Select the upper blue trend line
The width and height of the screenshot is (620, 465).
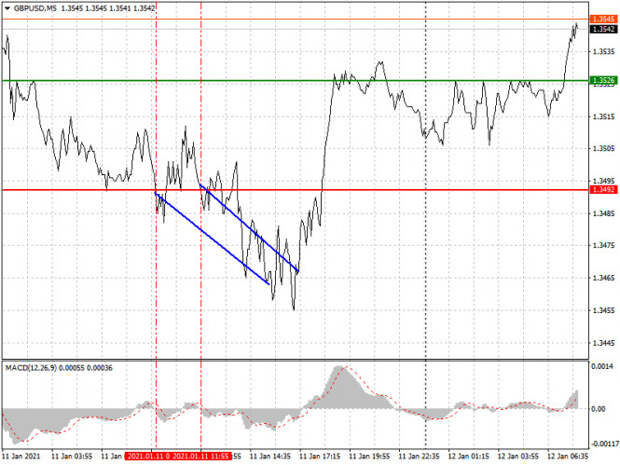pyautogui.click(x=250, y=228)
